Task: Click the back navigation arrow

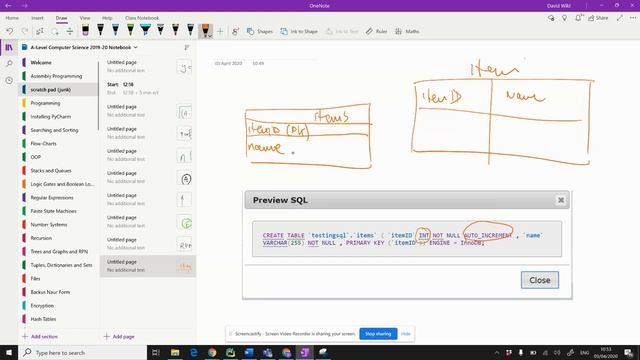Action: pos(9,6)
